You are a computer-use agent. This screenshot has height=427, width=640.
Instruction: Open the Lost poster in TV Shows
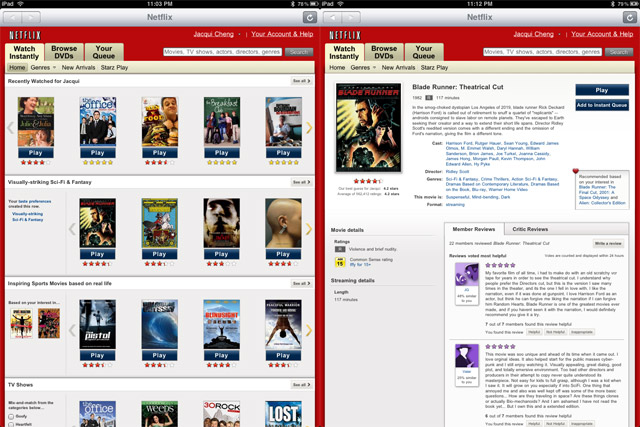coord(283,414)
